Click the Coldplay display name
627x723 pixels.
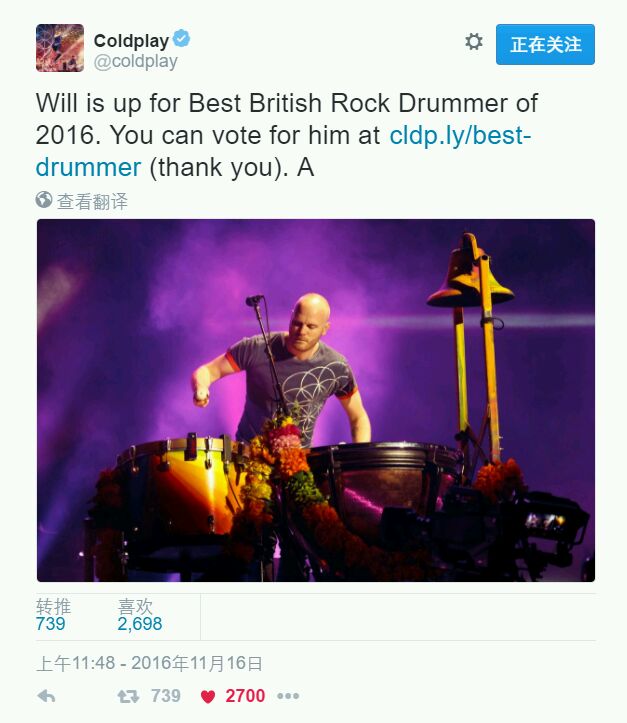point(131,41)
